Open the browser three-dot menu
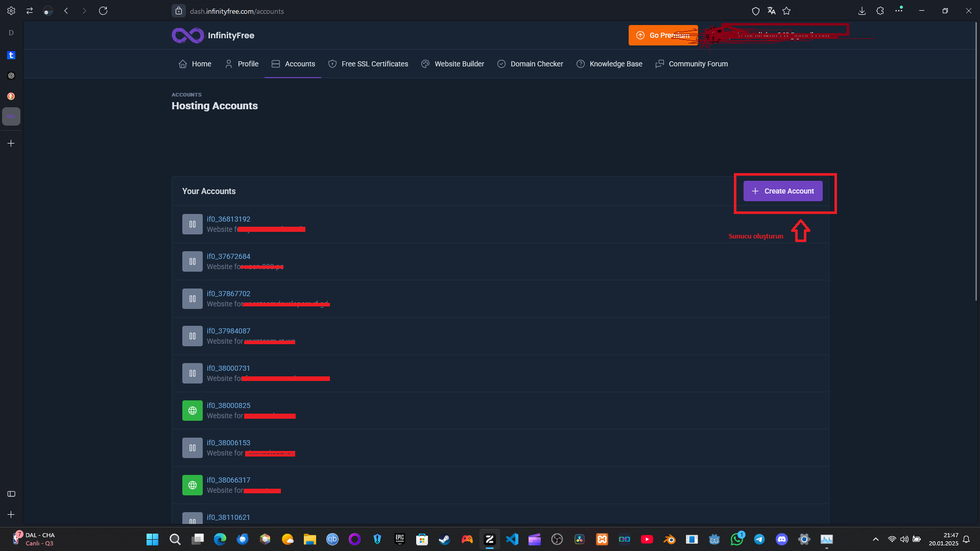 pyautogui.click(x=899, y=10)
